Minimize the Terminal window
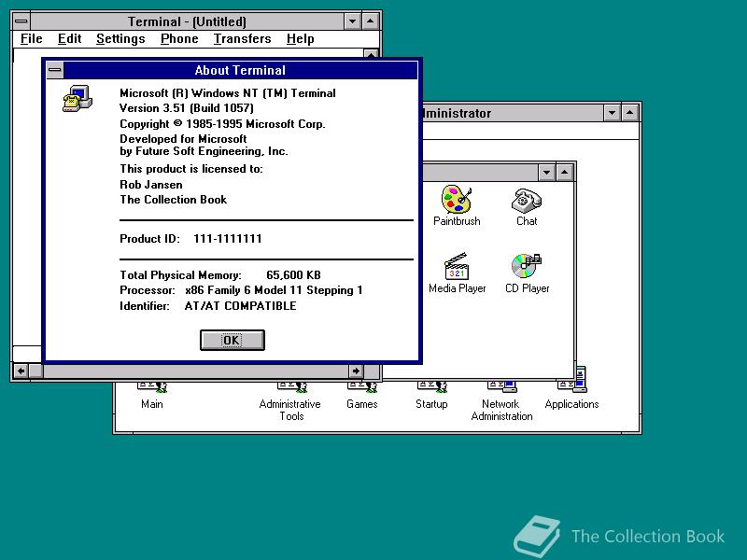The height and width of the screenshot is (560, 747). click(x=352, y=21)
